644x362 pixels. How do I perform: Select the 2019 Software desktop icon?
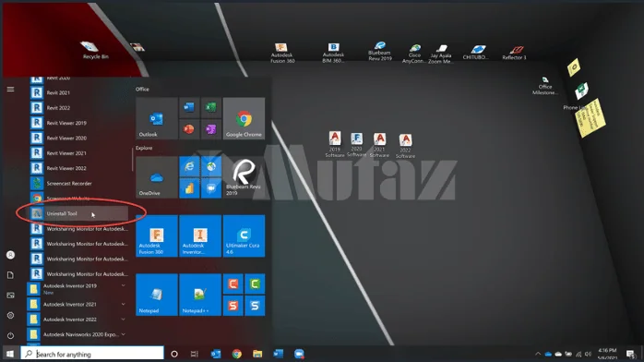pyautogui.click(x=335, y=144)
